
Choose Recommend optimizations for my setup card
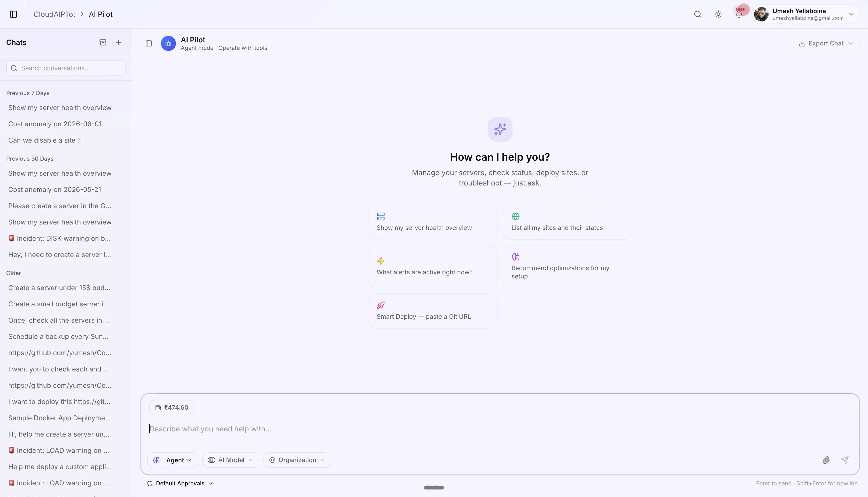pyautogui.click(x=567, y=267)
